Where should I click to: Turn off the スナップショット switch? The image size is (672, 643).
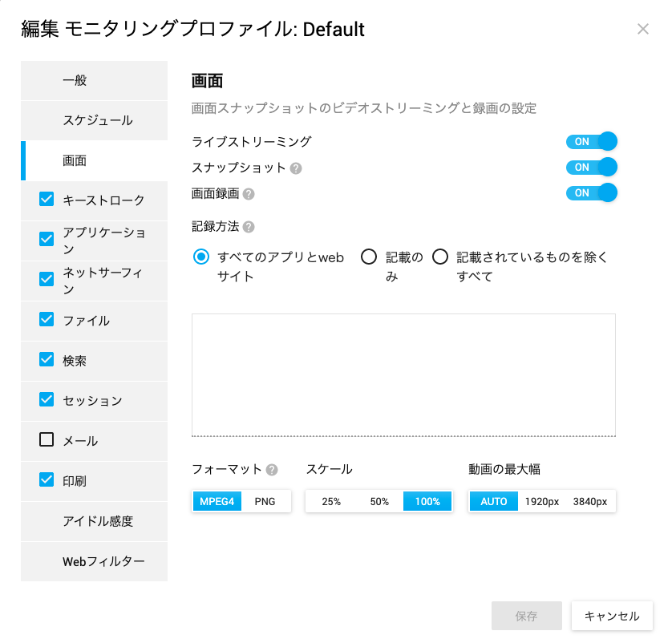pyautogui.click(x=592, y=167)
